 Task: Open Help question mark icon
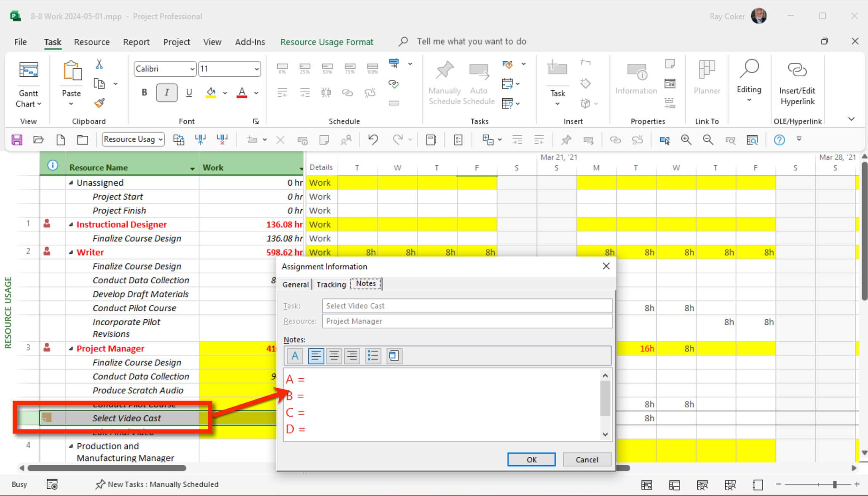779,140
